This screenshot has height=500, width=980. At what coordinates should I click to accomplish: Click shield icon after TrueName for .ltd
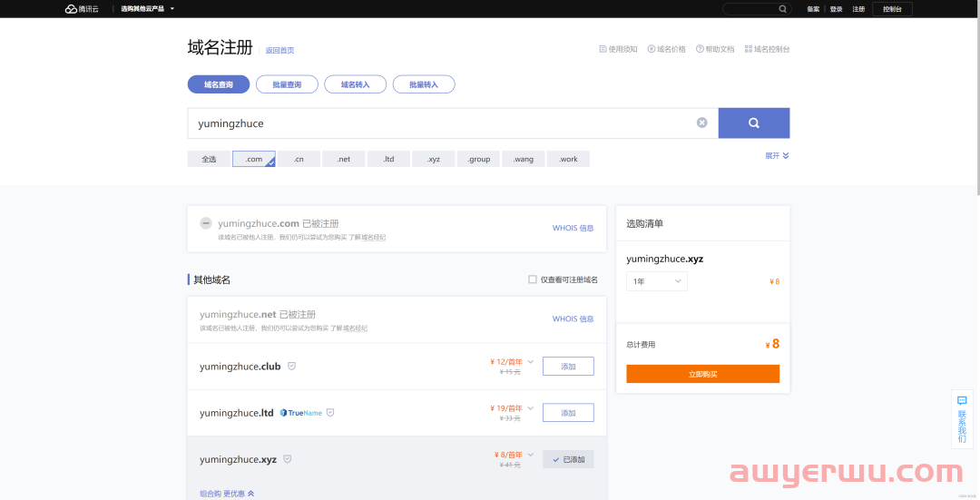(x=330, y=413)
